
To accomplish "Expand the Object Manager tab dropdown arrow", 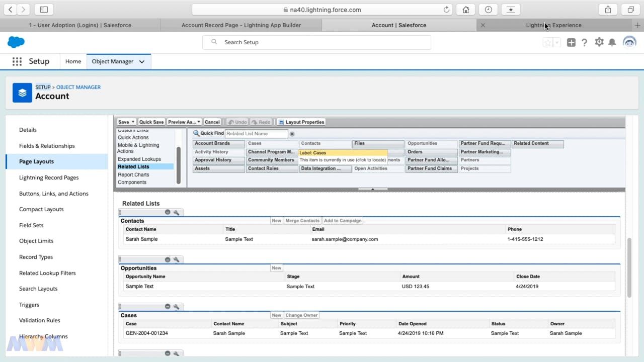I will point(142,61).
